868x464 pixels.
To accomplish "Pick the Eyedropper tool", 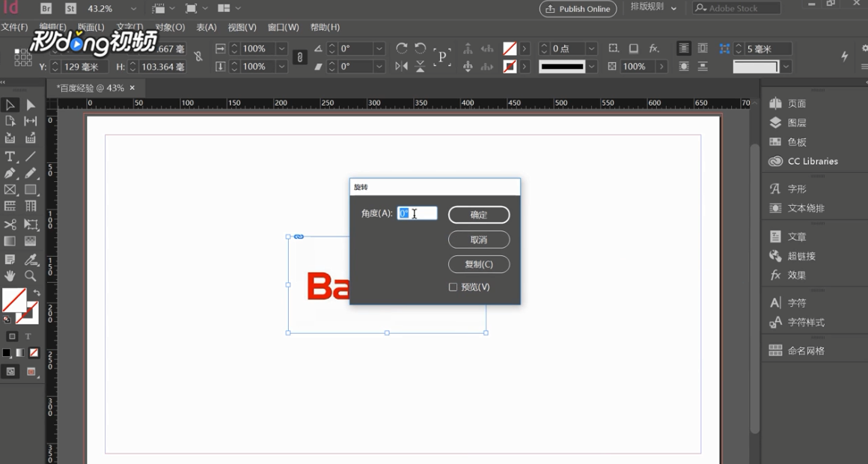I will coord(31,259).
